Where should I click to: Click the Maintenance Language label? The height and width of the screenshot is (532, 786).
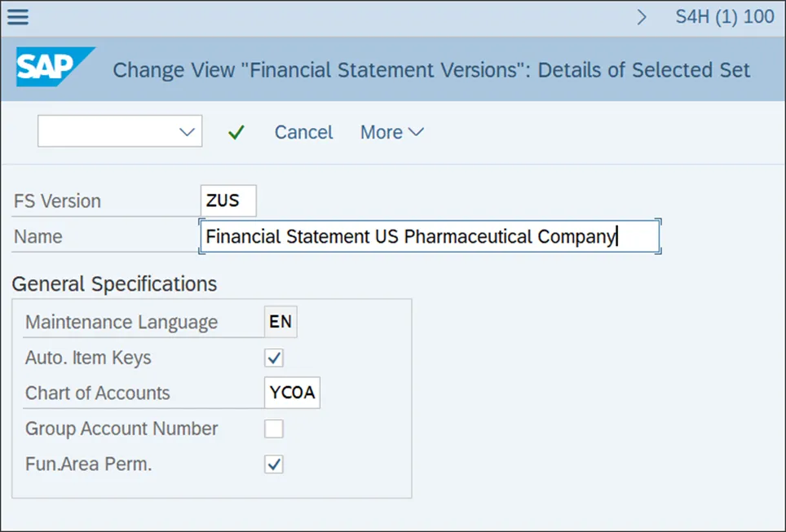click(121, 322)
